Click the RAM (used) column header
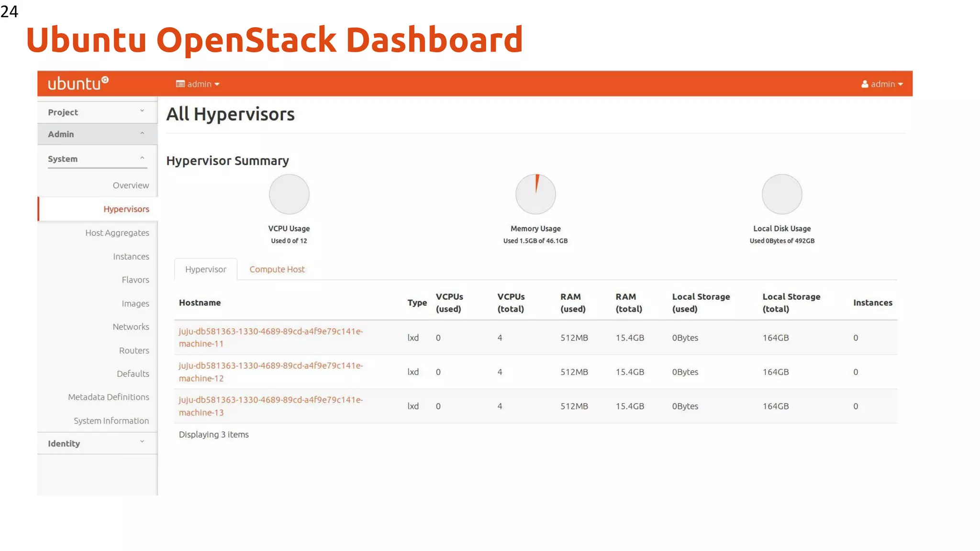The height and width of the screenshot is (551, 980). (573, 303)
